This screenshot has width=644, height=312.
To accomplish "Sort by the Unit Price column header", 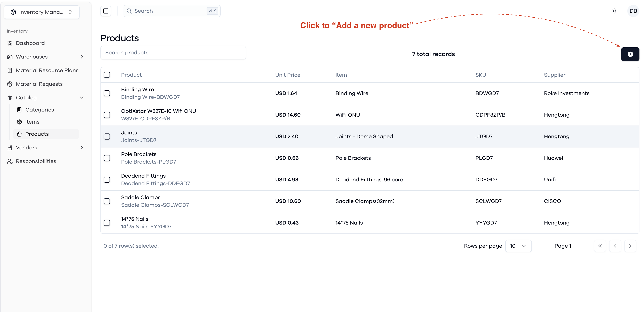I will click(288, 75).
